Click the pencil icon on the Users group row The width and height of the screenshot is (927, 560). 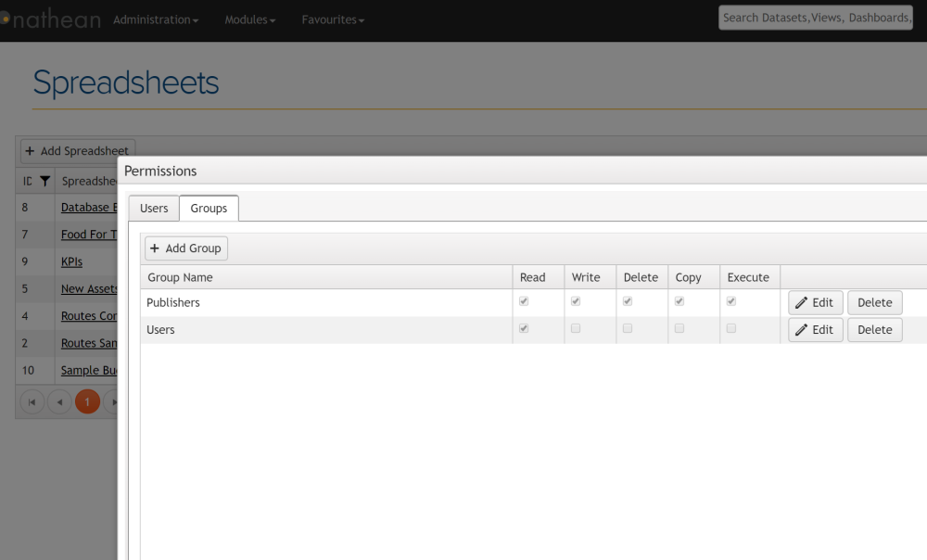(x=803, y=329)
